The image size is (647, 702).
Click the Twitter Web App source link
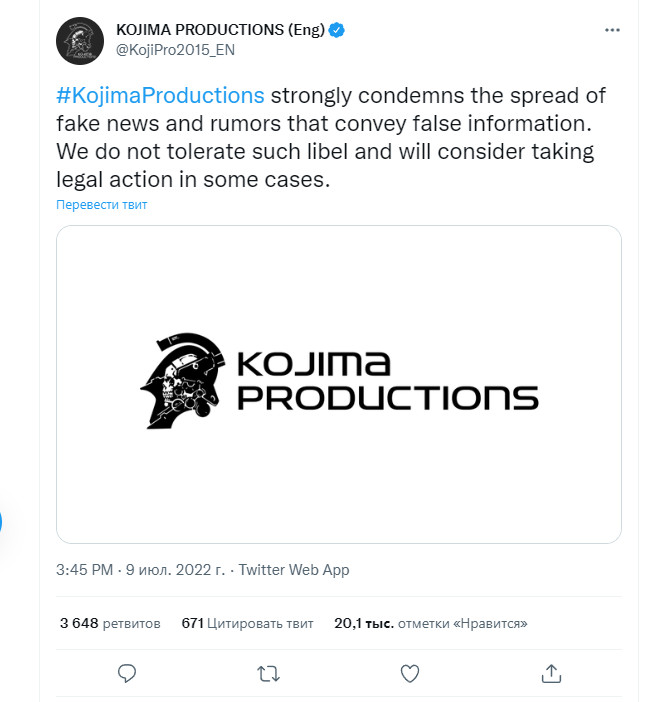click(292, 570)
